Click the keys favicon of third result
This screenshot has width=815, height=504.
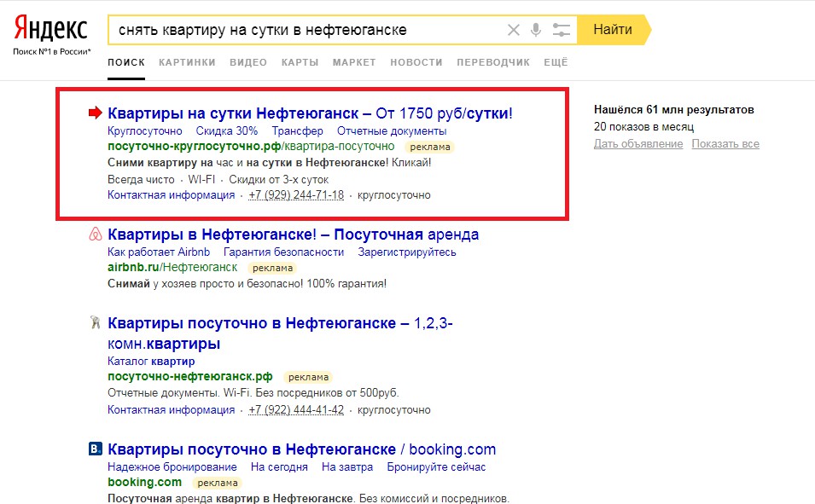point(96,323)
